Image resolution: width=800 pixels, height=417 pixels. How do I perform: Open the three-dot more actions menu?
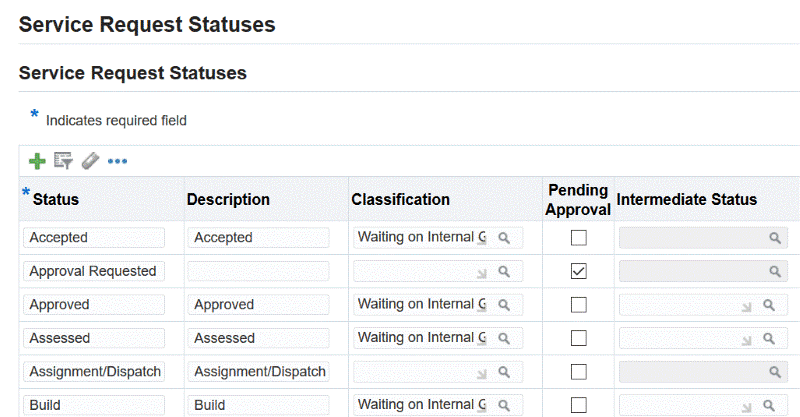click(x=118, y=161)
